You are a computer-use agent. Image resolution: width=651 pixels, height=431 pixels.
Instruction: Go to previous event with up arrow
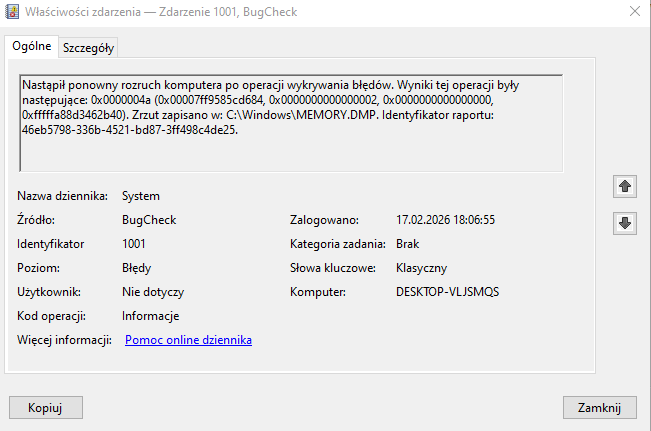coord(625,186)
